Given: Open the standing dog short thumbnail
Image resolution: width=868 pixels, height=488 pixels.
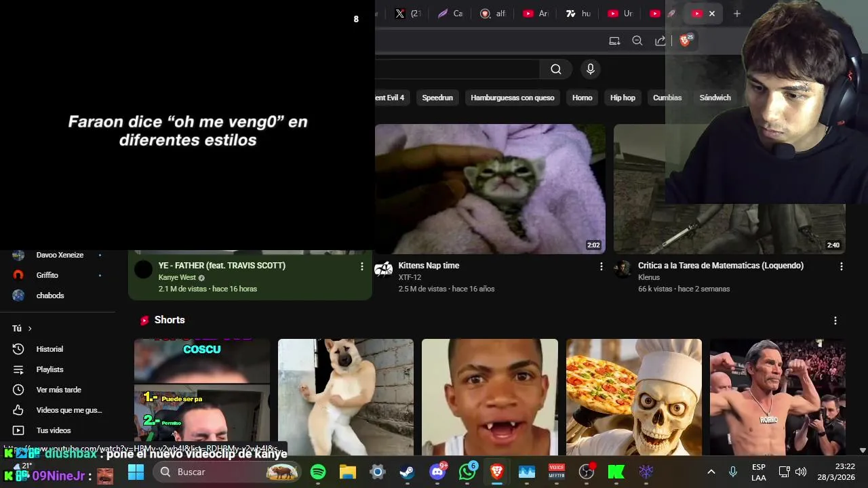Looking at the screenshot, I should [x=346, y=397].
